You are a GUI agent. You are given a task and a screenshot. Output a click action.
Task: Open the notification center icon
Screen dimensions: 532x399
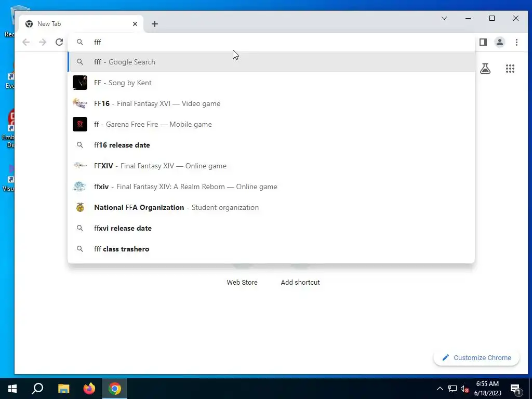[516, 389]
